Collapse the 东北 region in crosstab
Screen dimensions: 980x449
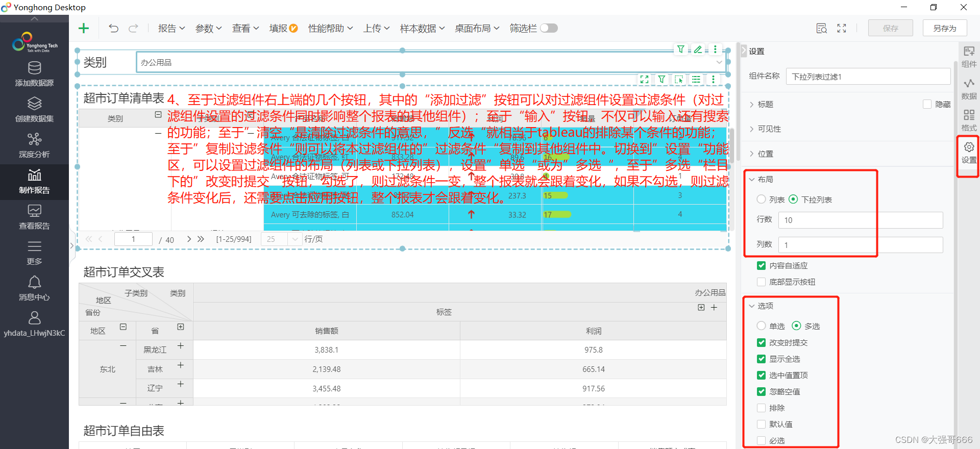123,346
